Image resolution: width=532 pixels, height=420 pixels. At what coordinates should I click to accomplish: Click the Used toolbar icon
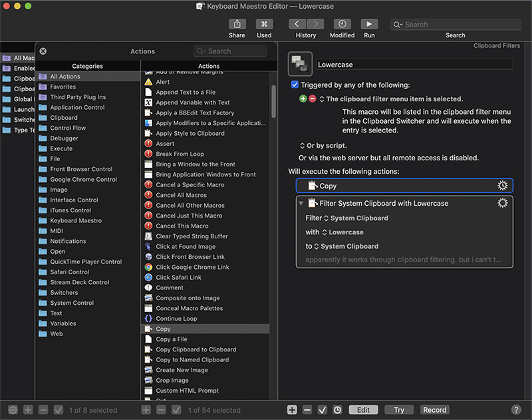coord(264,24)
